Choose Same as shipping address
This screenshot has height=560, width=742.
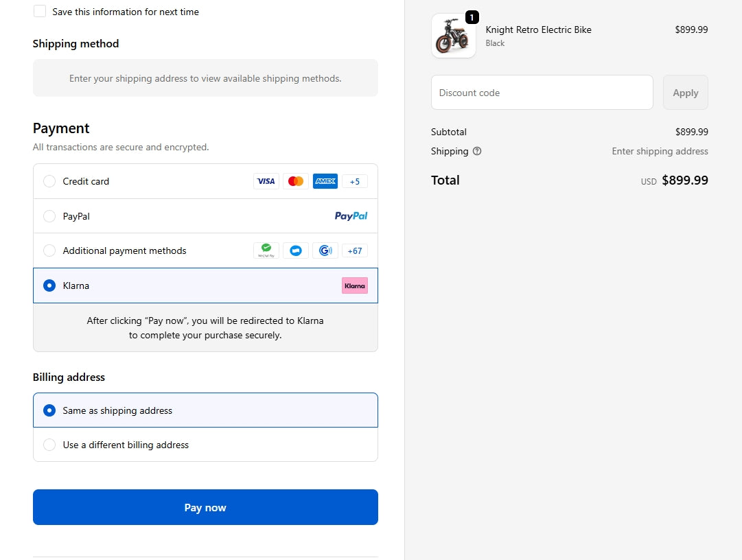pyautogui.click(x=49, y=410)
